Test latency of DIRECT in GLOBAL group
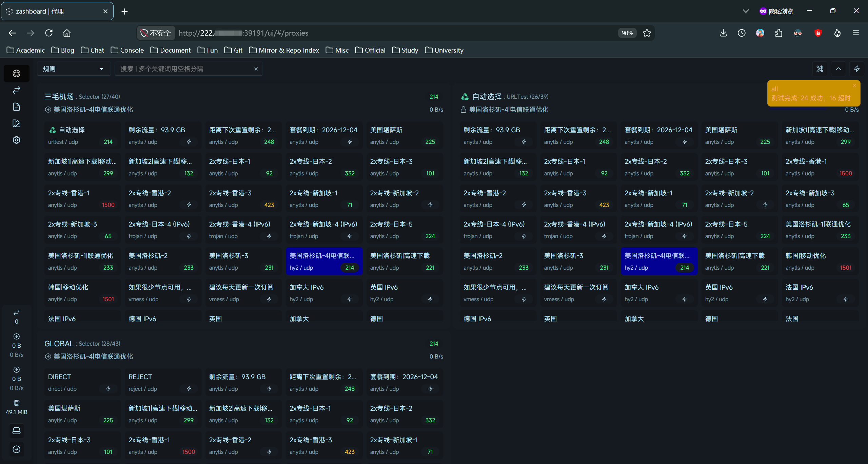The image size is (868, 464). pyautogui.click(x=108, y=389)
